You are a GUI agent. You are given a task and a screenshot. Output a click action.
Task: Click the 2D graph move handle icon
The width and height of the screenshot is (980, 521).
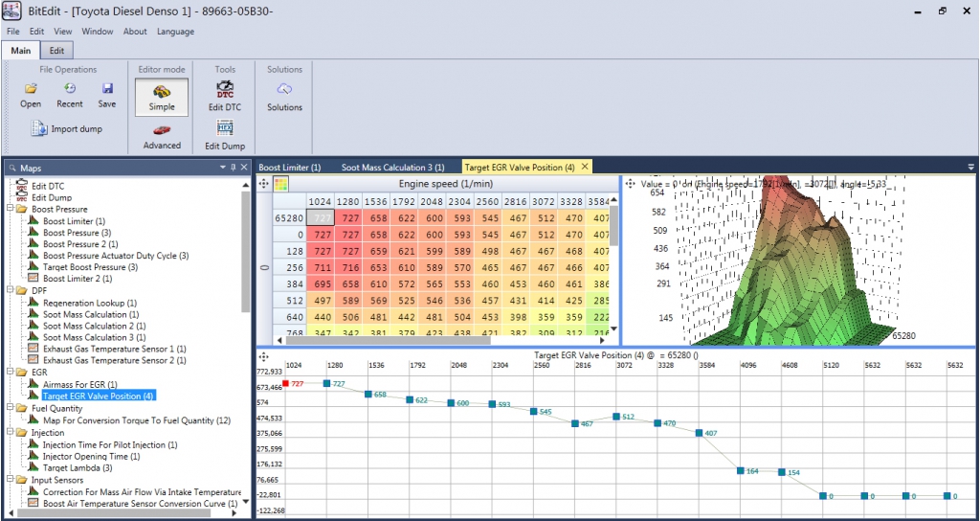pyautogui.click(x=264, y=356)
